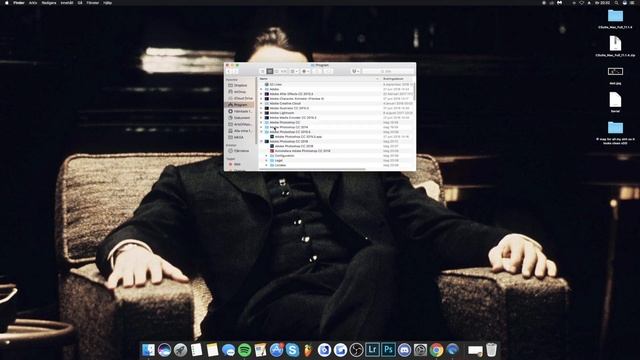Select Dropbox in the Finder sidebar
Viewport: 640px width, 360px height.
240,85
